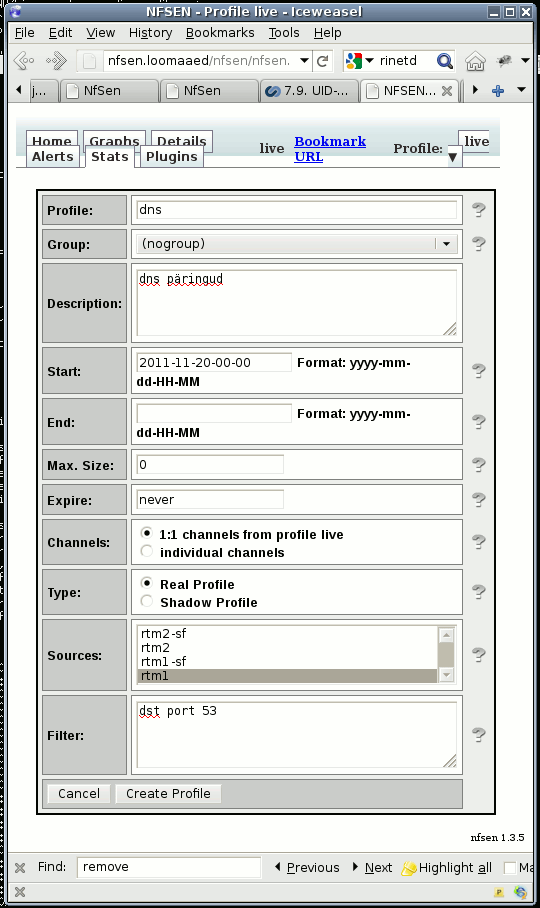540x908 pixels.
Task: Open the browser home page icon
Action: click(475, 60)
